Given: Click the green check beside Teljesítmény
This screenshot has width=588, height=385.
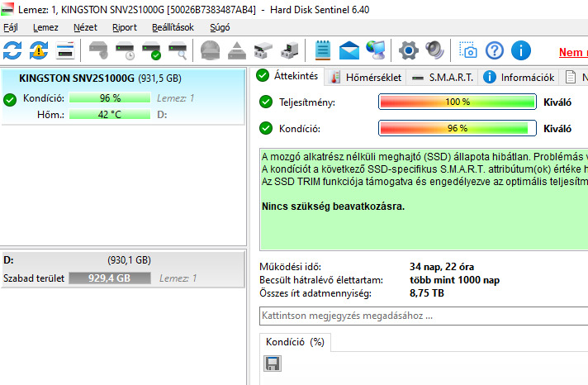Looking at the screenshot, I should click(x=266, y=102).
